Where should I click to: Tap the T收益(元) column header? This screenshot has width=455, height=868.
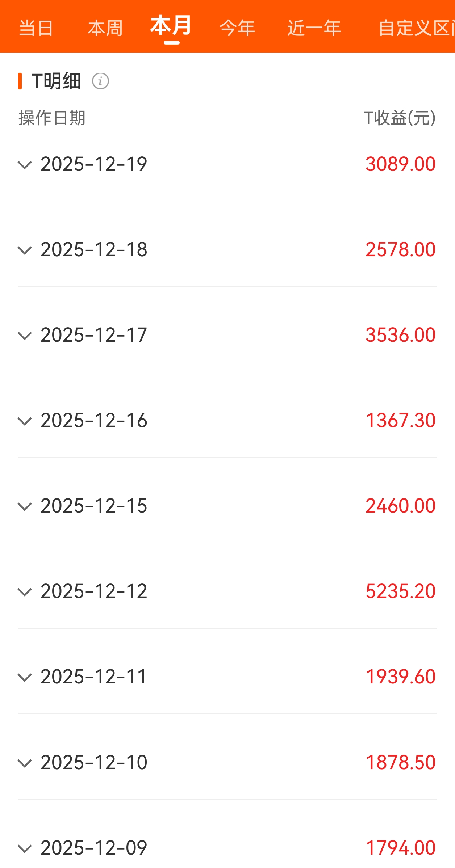pyautogui.click(x=400, y=118)
